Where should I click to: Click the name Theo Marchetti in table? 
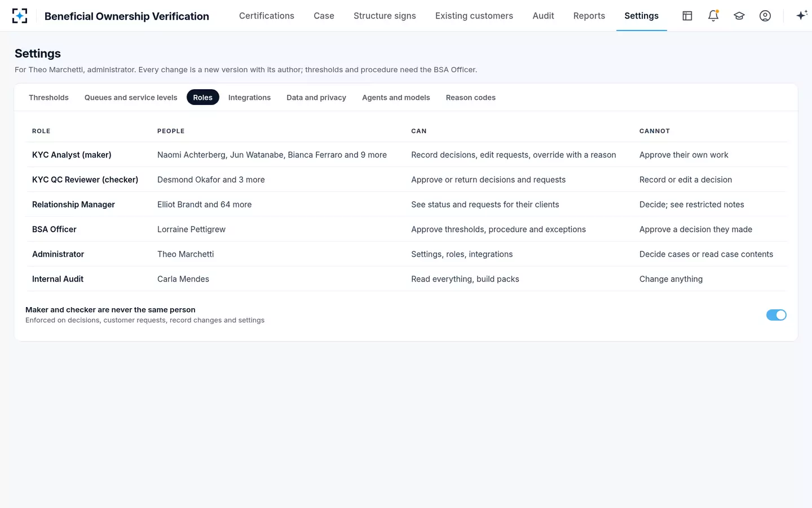186,254
